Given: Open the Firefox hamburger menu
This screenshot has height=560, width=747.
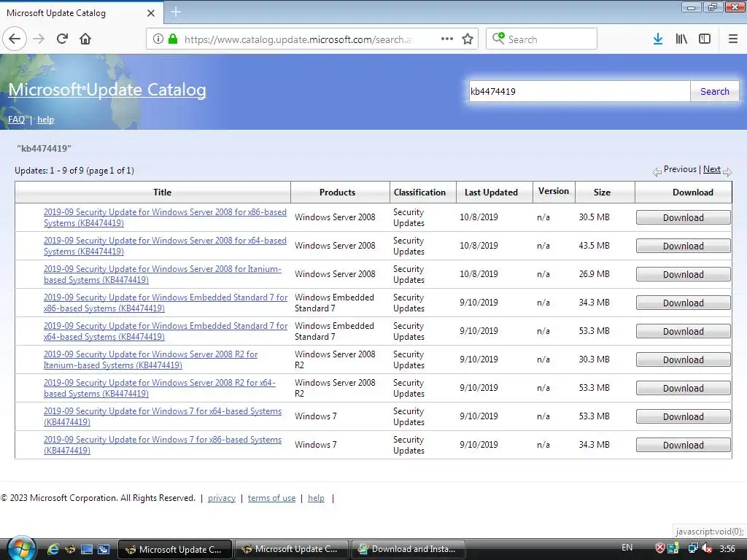Looking at the screenshot, I should (732, 39).
